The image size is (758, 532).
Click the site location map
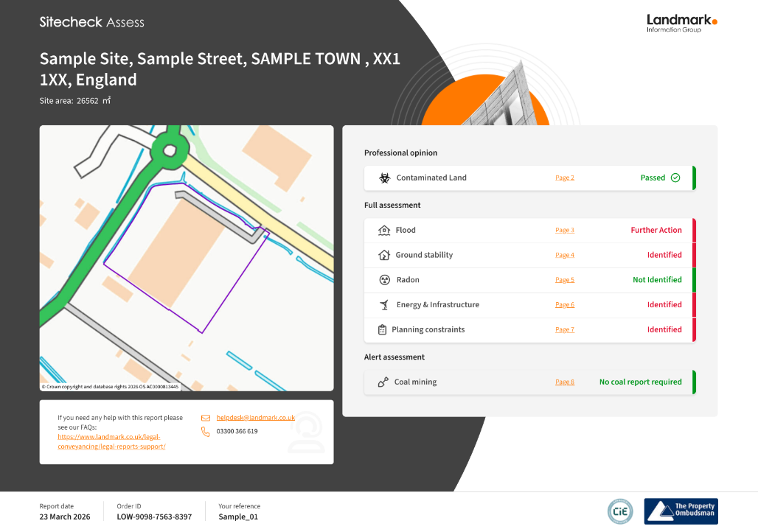[x=186, y=258]
